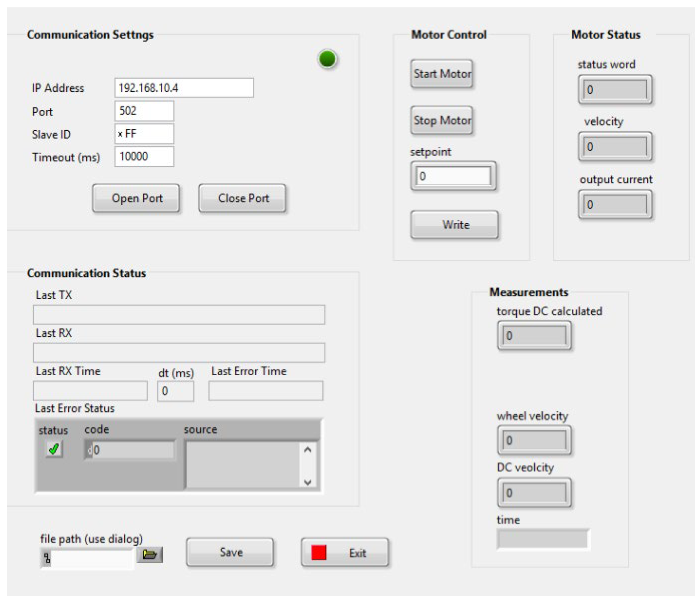Click the folder browse icon for file path
Image resolution: width=700 pixels, height=601 pixels.
150,554
